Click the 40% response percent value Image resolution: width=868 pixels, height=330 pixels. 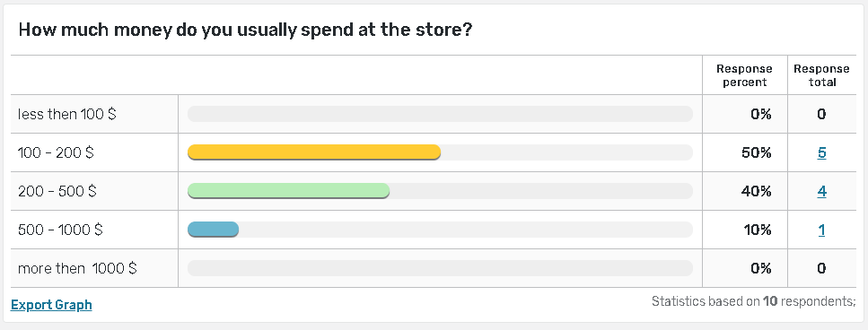pos(756,191)
